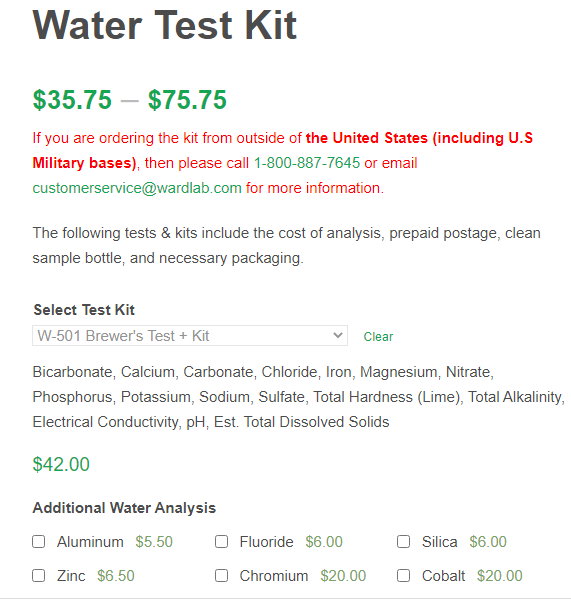Clear the selected test kit
This screenshot has width=571, height=606.
pyautogui.click(x=378, y=337)
